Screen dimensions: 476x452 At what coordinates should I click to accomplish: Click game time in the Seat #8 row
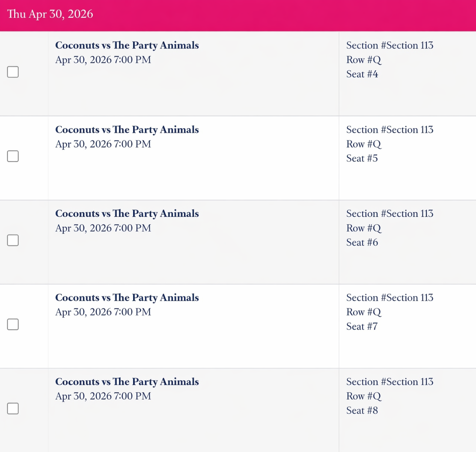click(x=103, y=396)
